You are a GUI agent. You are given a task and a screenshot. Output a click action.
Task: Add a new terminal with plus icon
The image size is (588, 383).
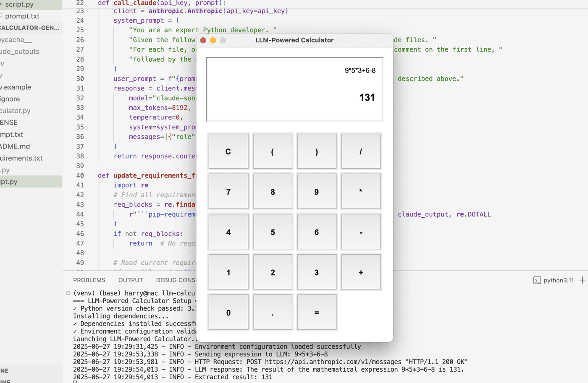click(582, 280)
